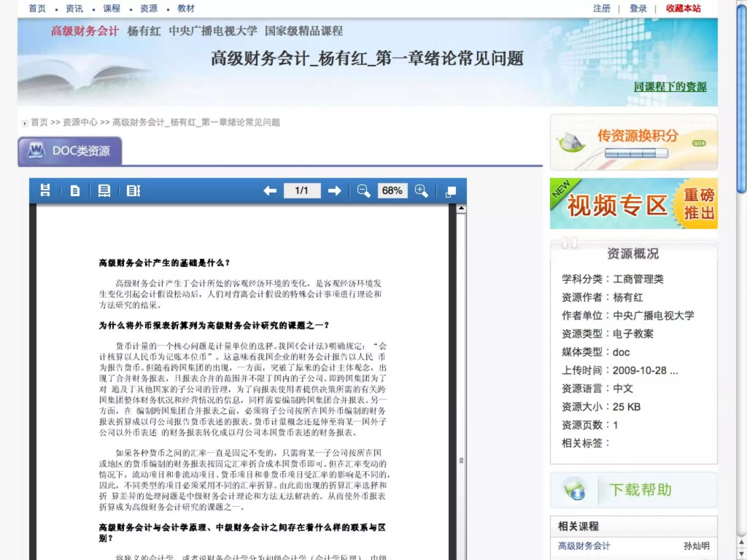Click the fit-to-height icon

click(133, 190)
